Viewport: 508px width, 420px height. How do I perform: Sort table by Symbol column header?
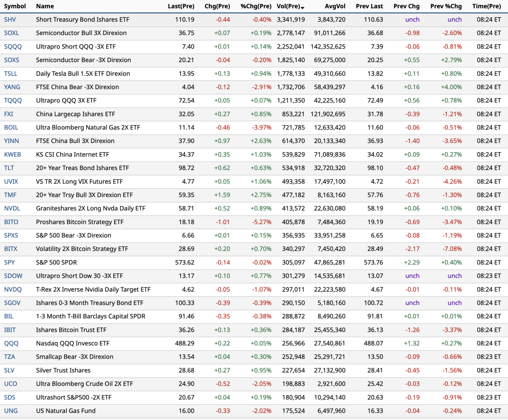[x=15, y=6]
